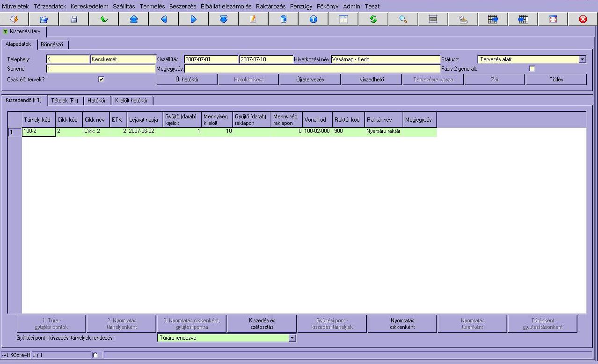
Task: Open the Szállítás menu
Action: 124,7
